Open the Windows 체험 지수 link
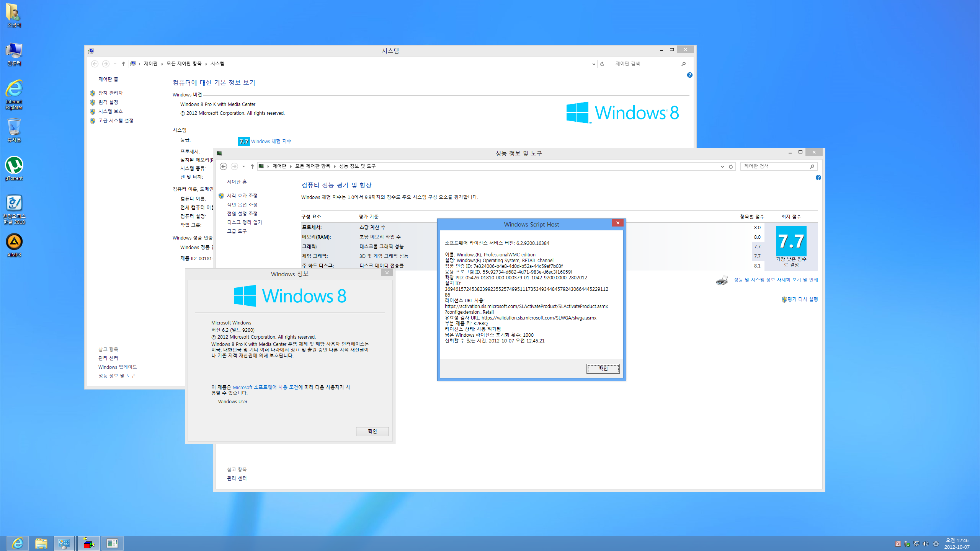The height and width of the screenshot is (551, 980). tap(271, 142)
